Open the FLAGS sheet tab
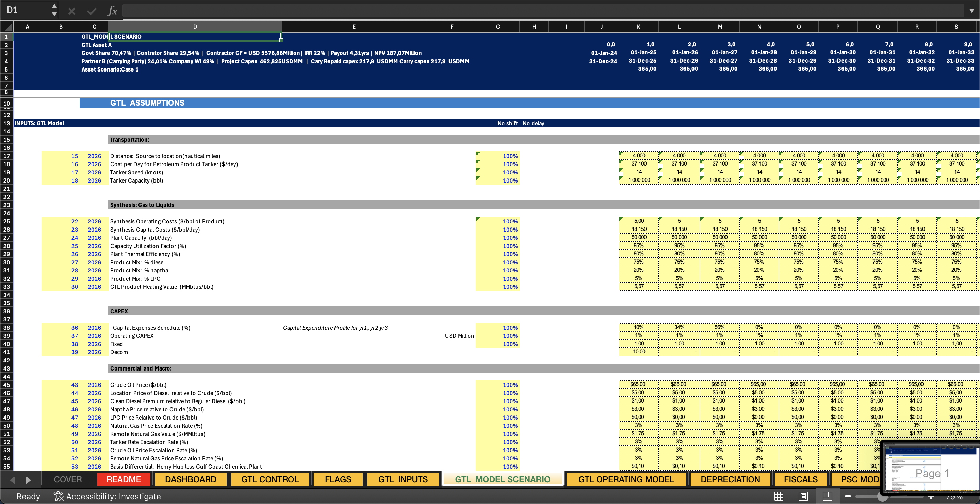Viewport: 980px width, 504px height. pos(338,479)
